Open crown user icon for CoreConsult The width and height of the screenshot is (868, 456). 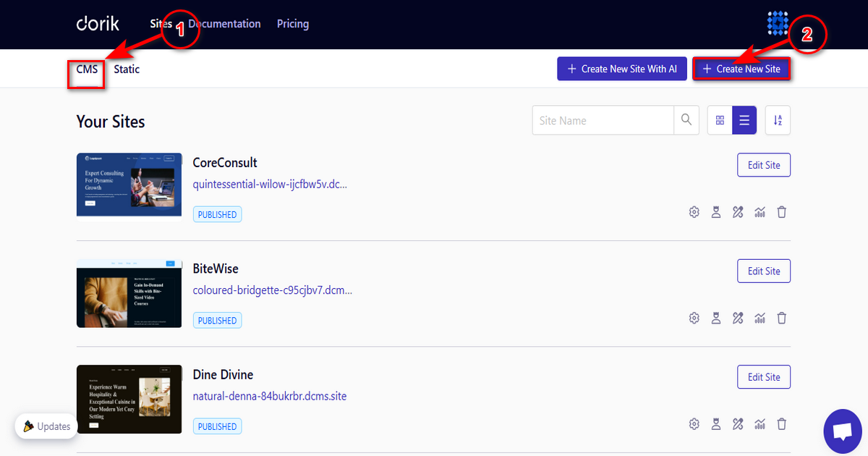coord(716,212)
